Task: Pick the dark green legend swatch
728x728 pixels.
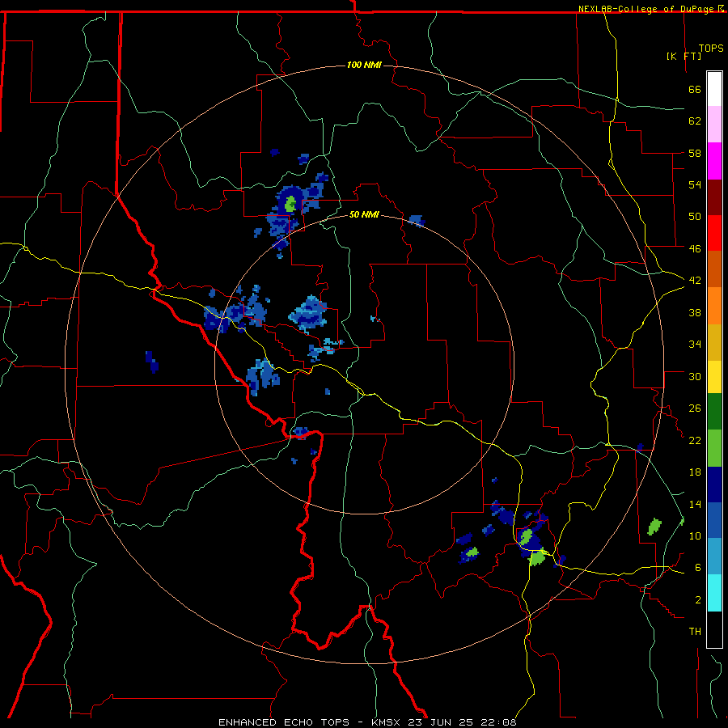Action: 714,412
